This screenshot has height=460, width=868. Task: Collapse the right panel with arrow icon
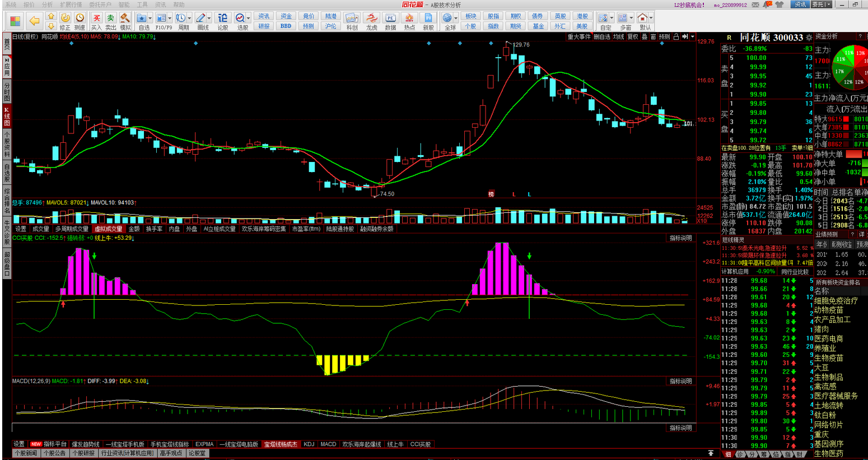(685, 36)
